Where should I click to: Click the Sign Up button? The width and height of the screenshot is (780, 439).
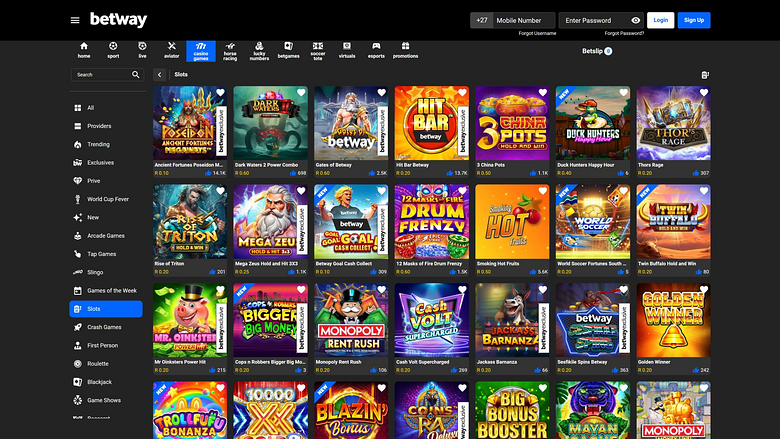click(x=694, y=20)
